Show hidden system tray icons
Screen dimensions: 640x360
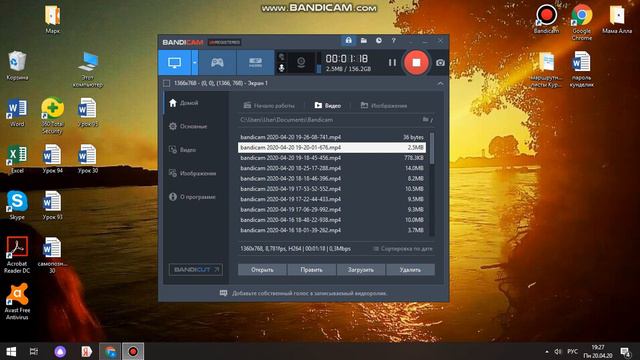(547, 351)
